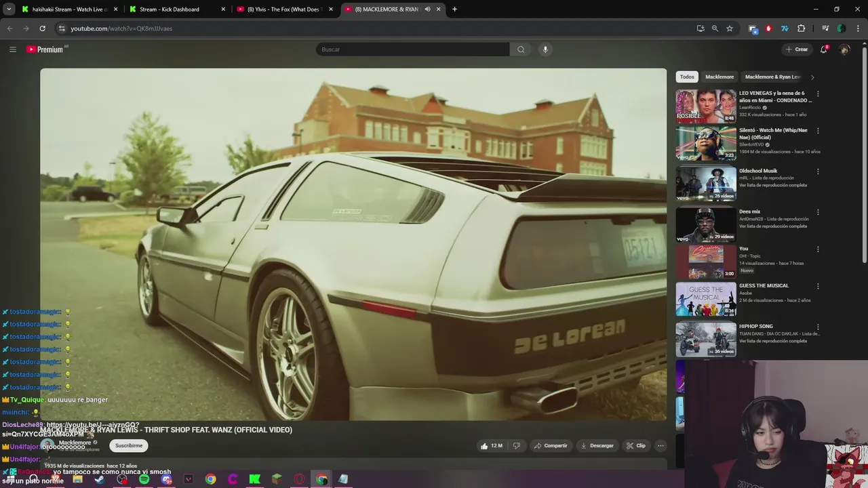Close the Ylvis - The Fox tab
Viewport: 868px width, 488px height.
330,9
